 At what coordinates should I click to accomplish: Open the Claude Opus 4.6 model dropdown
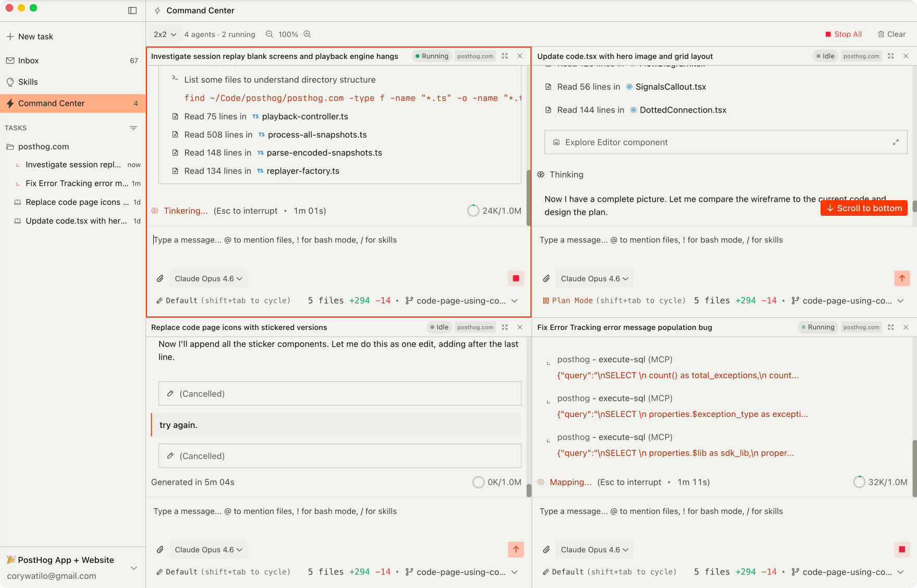pyautogui.click(x=207, y=278)
